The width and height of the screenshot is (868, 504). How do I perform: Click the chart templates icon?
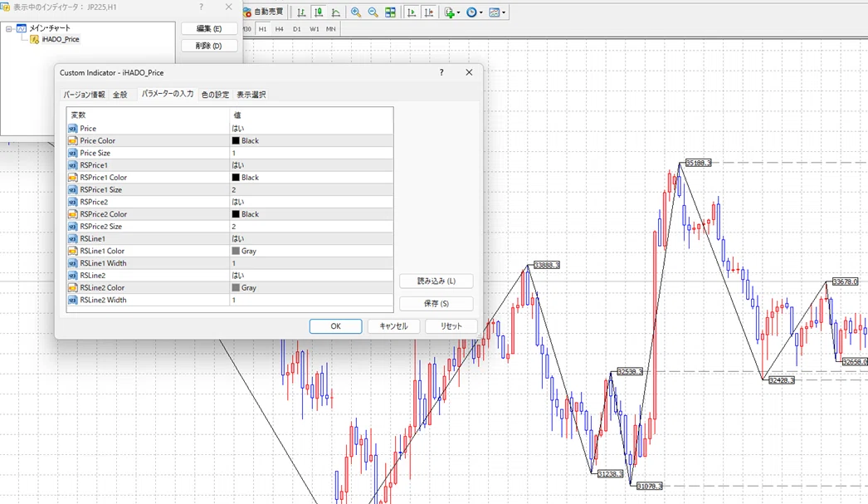tap(495, 12)
